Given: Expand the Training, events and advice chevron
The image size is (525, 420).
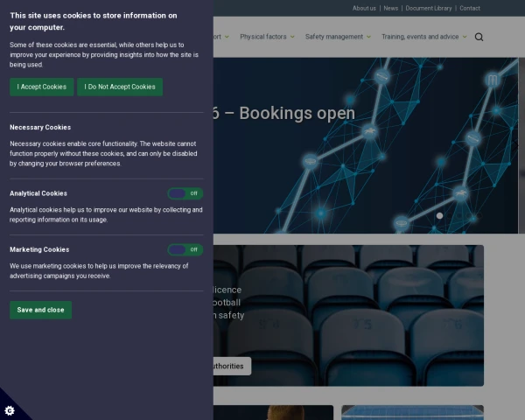Looking at the screenshot, I should (x=465, y=37).
